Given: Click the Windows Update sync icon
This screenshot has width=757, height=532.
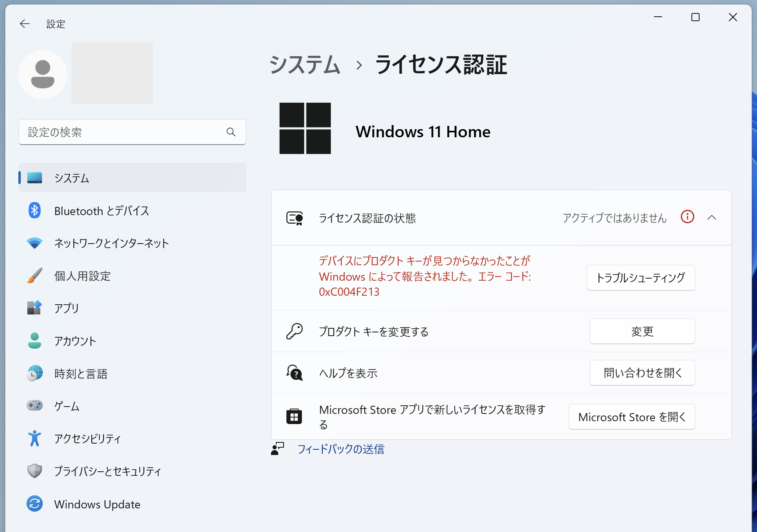Looking at the screenshot, I should [x=35, y=504].
